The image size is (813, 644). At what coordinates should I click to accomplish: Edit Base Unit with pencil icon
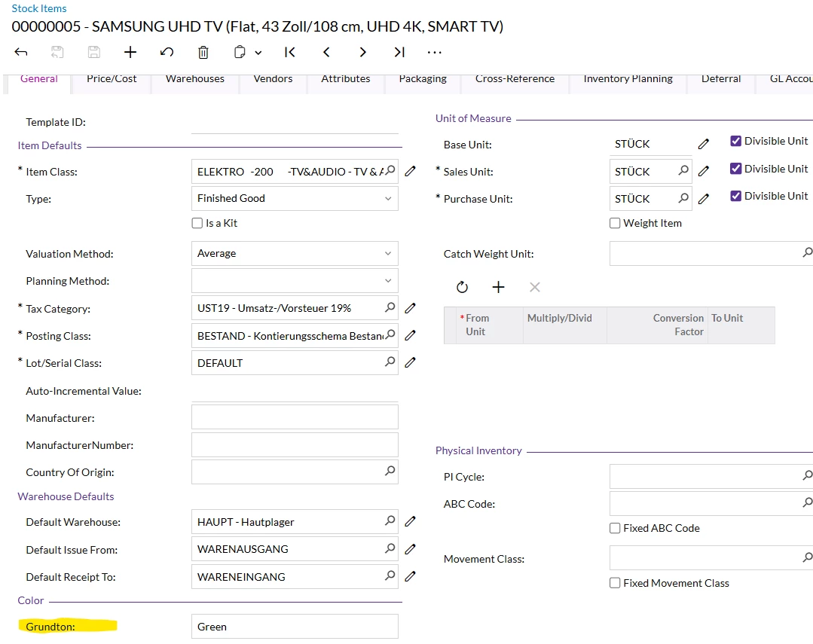coord(704,144)
